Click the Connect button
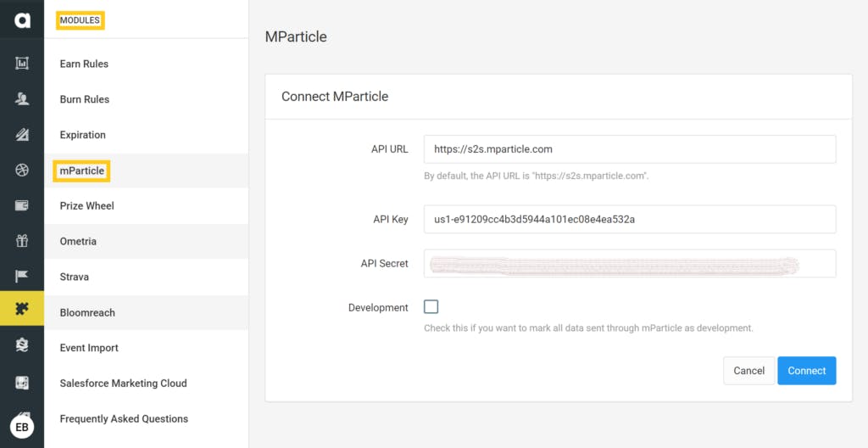Screen dimensions: 868x448 click(807, 371)
